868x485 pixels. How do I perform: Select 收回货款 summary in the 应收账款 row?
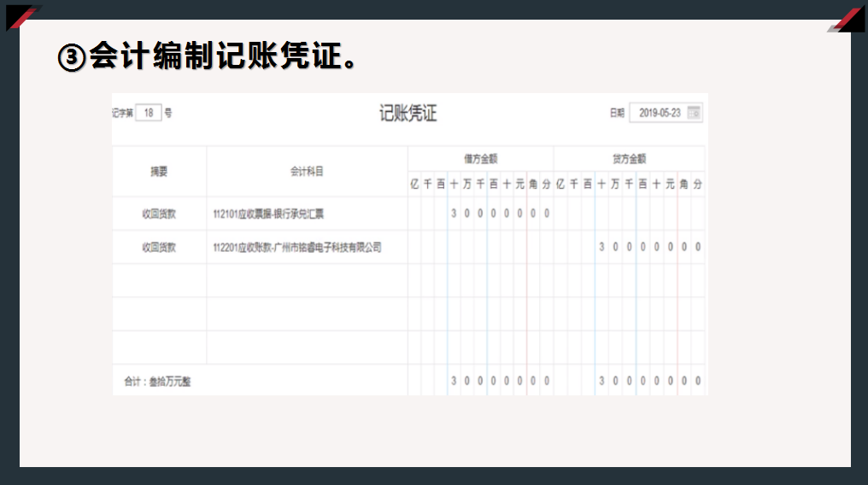tap(159, 248)
